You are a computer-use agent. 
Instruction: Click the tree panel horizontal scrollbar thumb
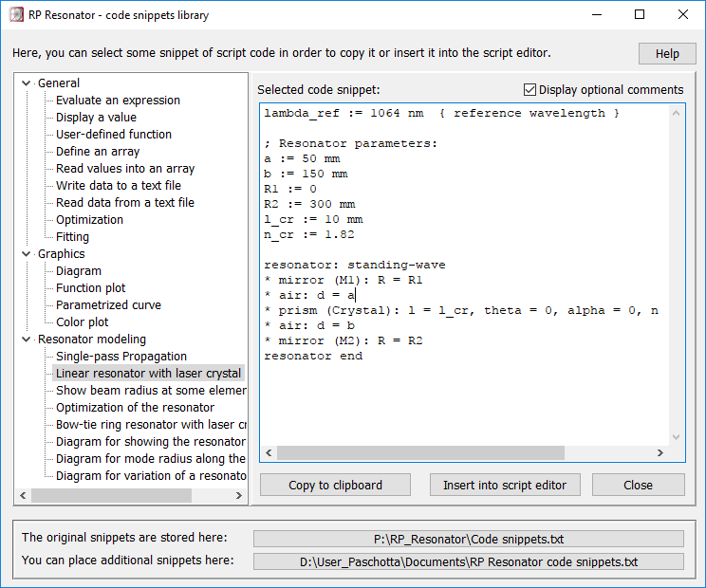(111, 496)
